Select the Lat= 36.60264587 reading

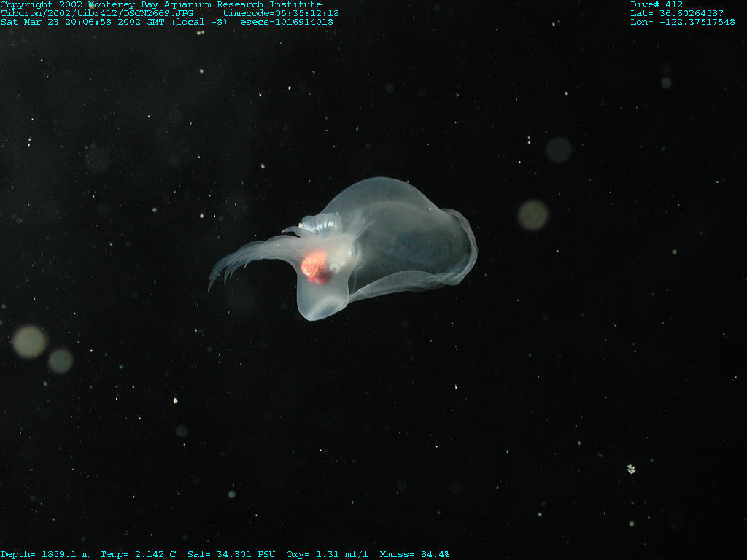pos(677,13)
